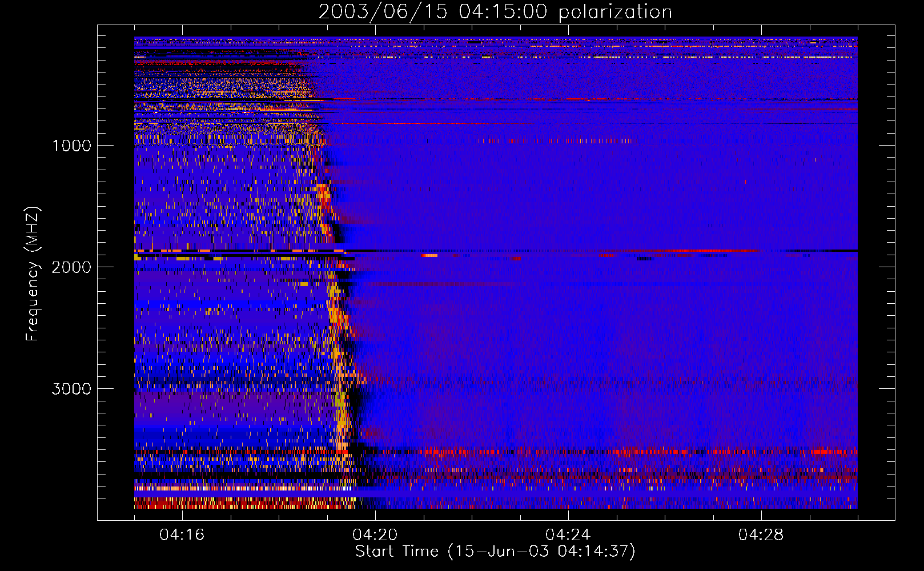Click the 3000 frequency tick label
This screenshot has width=924, height=571.
(x=71, y=389)
